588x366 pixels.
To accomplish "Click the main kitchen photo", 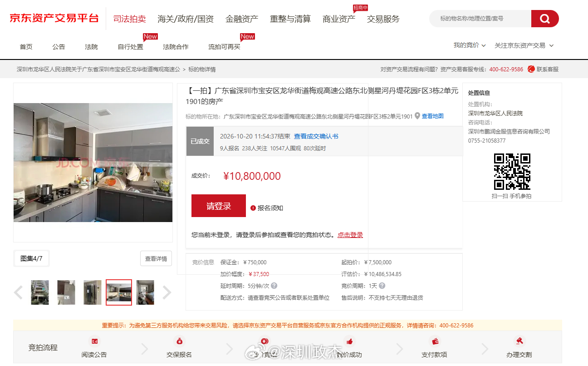I will [93, 163].
